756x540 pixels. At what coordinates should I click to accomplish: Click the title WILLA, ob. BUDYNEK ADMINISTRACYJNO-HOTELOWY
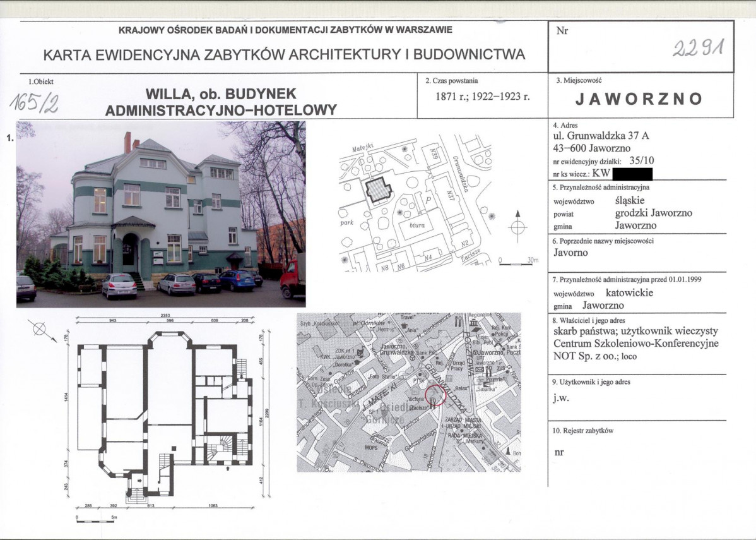tap(221, 102)
